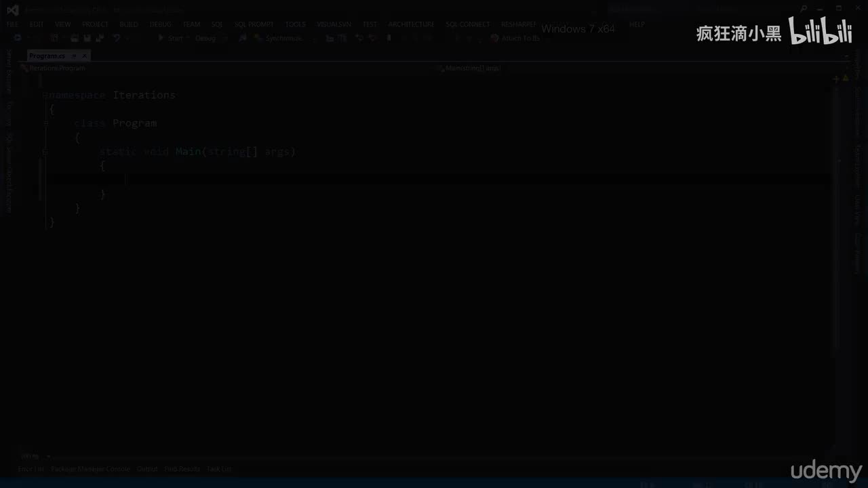Click the ReSharper warning indicator icon
The width and height of the screenshot is (868, 488).
point(846,79)
